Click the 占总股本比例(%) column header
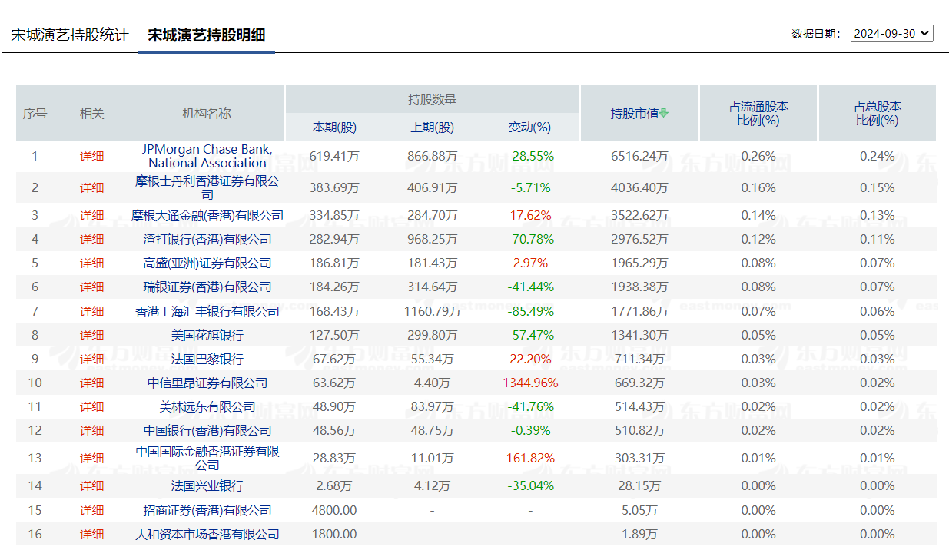Viewport: 949px width, 560px height. (x=878, y=113)
